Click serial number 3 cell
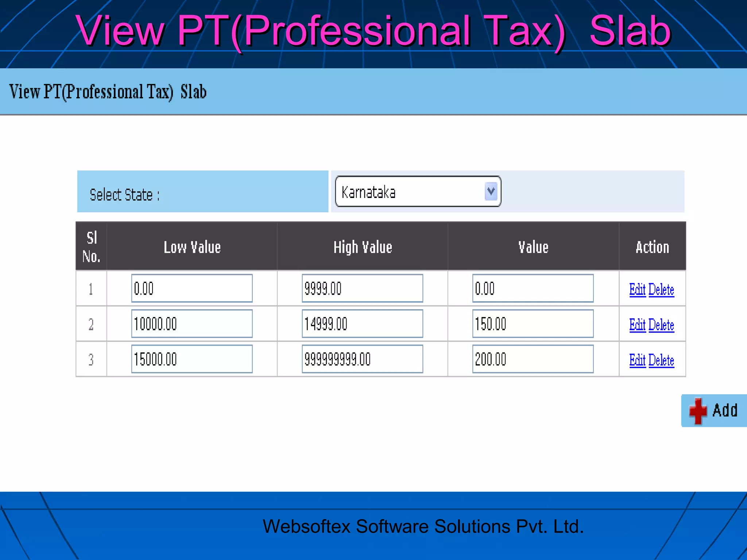The width and height of the screenshot is (747, 560). point(91,359)
